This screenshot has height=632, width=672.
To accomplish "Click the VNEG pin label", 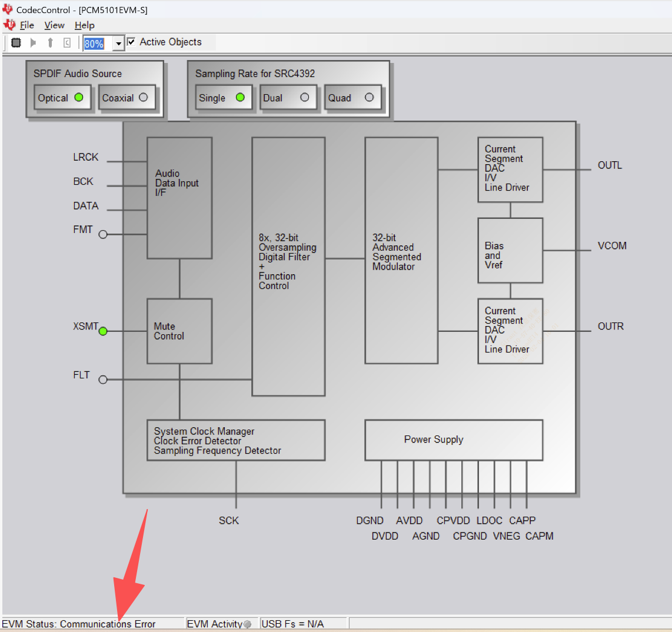I will (x=507, y=537).
